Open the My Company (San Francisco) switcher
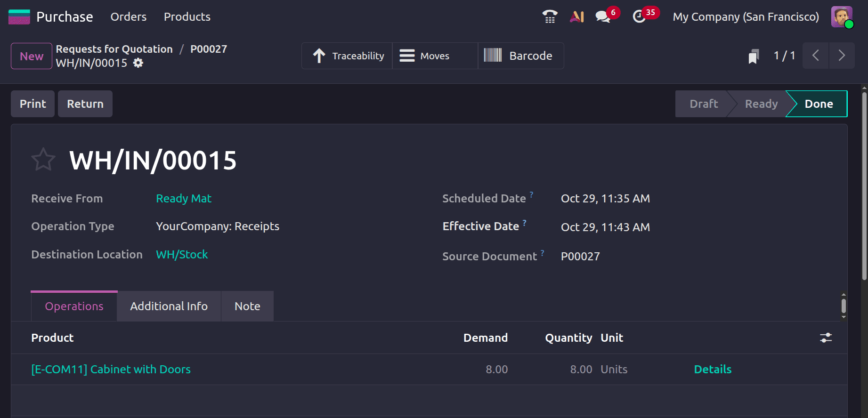The height and width of the screenshot is (418, 868). [x=746, y=17]
